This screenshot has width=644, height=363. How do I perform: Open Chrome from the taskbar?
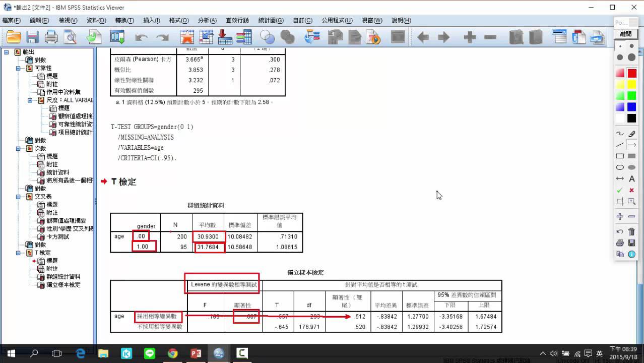pos(173,353)
